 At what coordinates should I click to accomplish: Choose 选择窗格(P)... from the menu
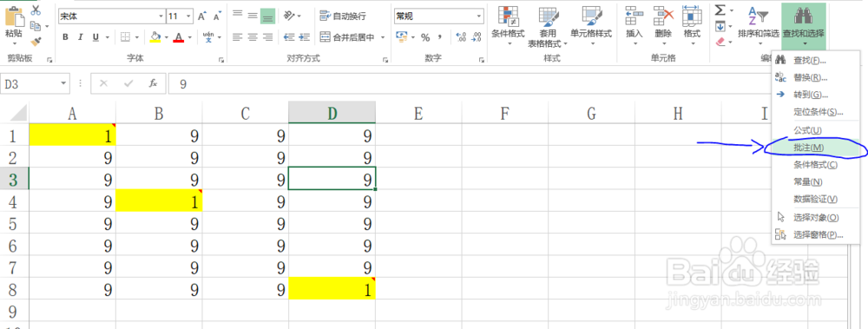(x=815, y=234)
